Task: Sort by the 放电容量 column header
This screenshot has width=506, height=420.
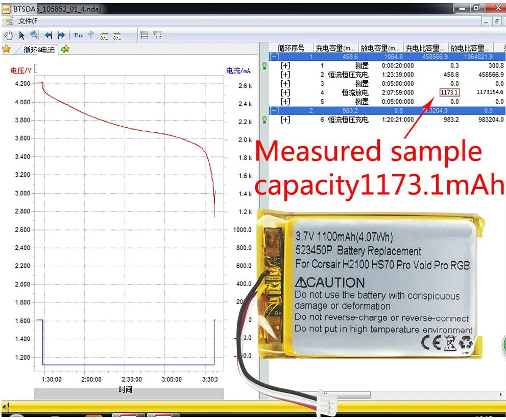Action: tap(380, 48)
